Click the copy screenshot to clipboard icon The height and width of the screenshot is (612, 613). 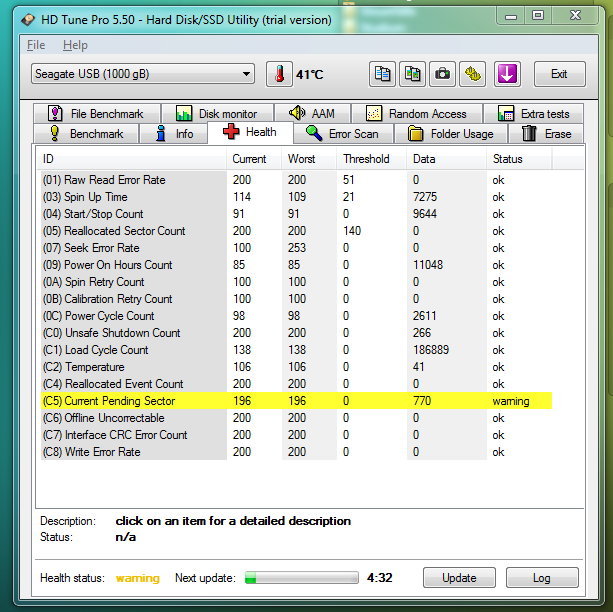[x=412, y=74]
